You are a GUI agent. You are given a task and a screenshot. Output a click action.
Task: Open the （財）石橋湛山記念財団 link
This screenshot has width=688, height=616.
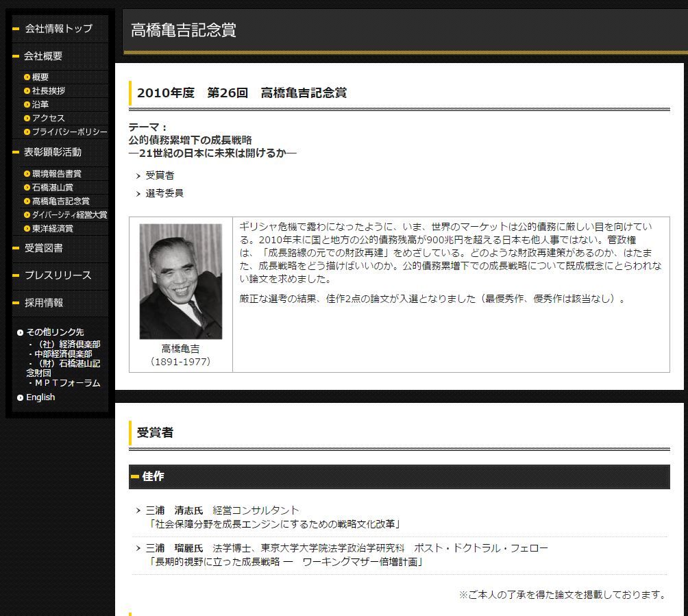[63, 368]
